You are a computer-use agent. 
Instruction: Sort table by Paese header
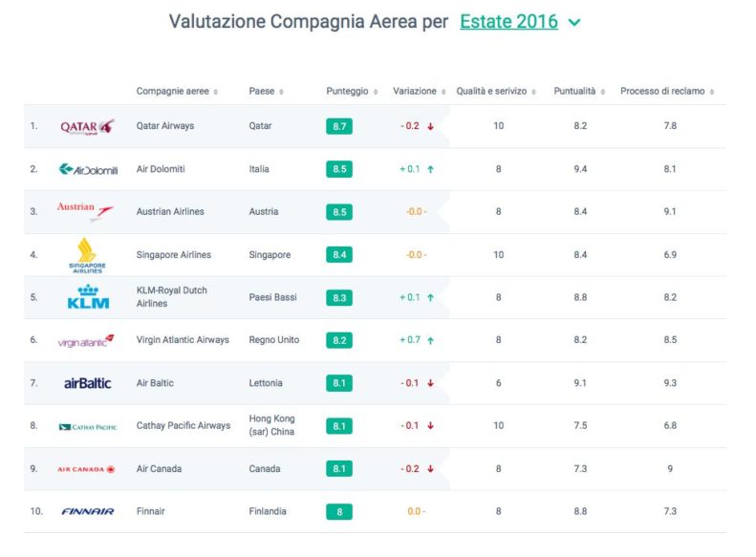click(x=266, y=92)
